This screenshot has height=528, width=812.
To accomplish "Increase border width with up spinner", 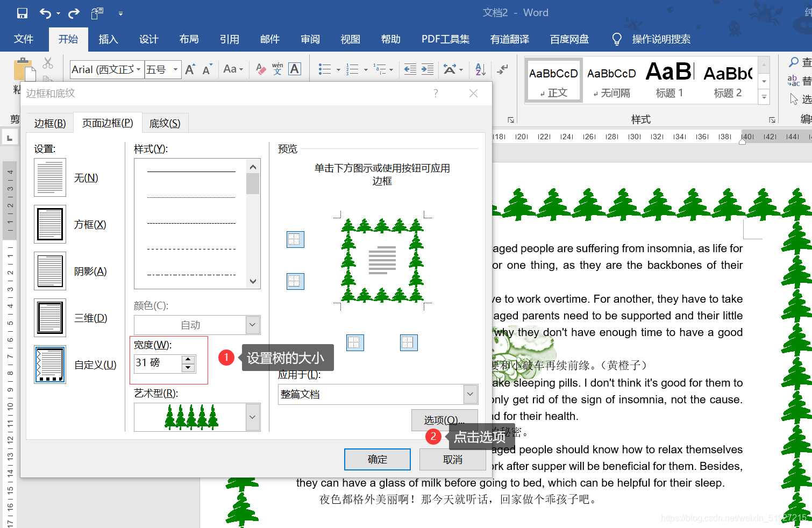I will (x=188, y=360).
